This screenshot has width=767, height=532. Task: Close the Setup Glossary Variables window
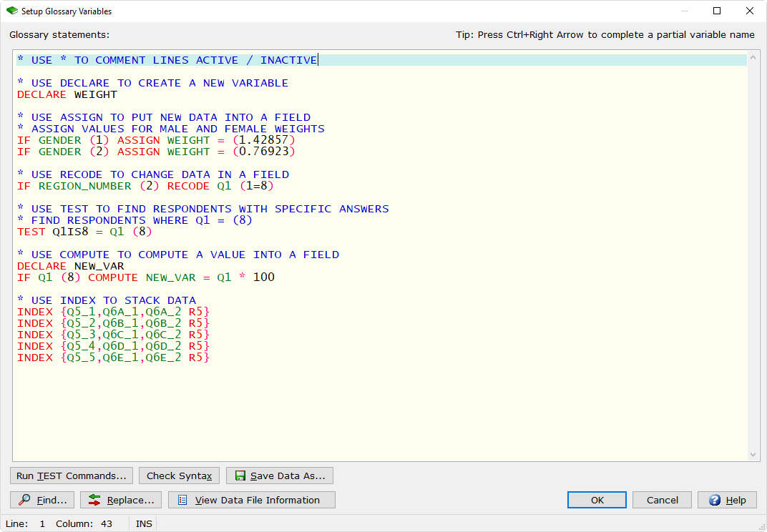pyautogui.click(x=749, y=11)
